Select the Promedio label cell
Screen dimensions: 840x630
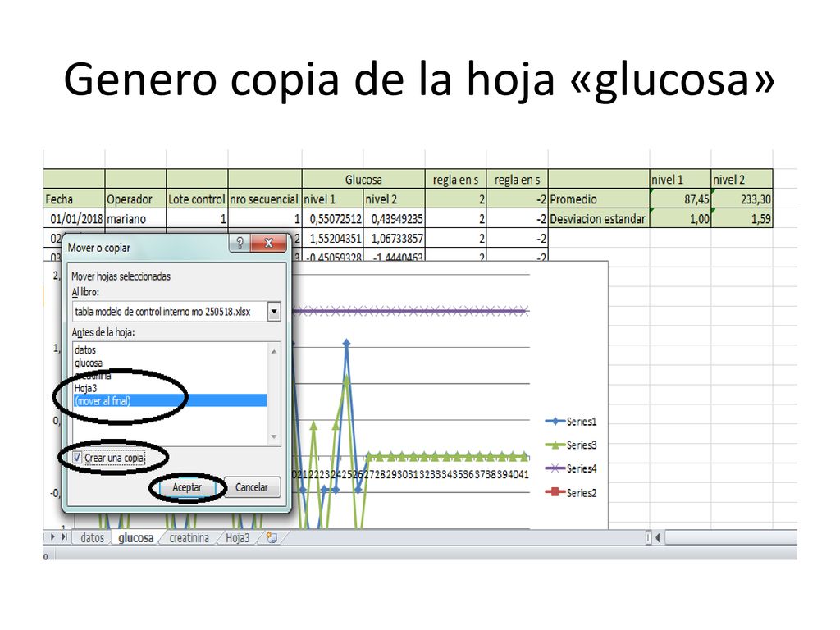point(598,199)
